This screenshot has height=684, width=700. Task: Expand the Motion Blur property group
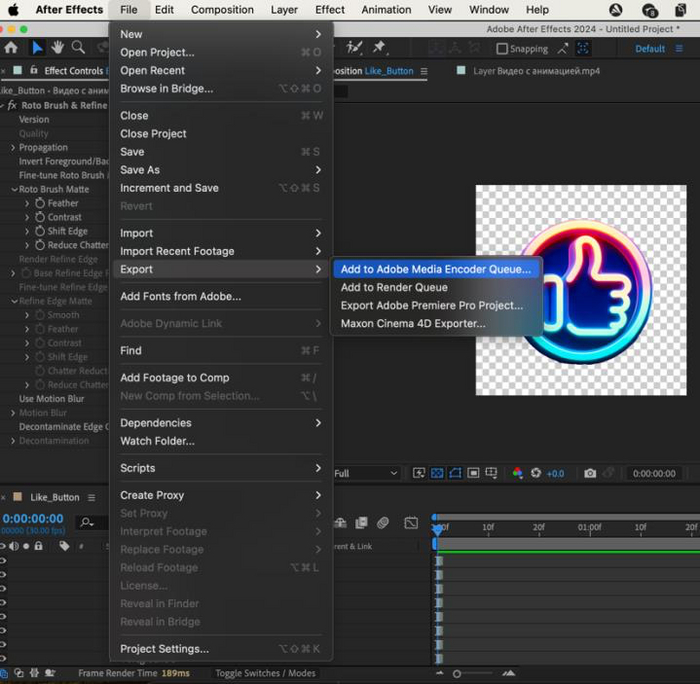pyautogui.click(x=13, y=413)
